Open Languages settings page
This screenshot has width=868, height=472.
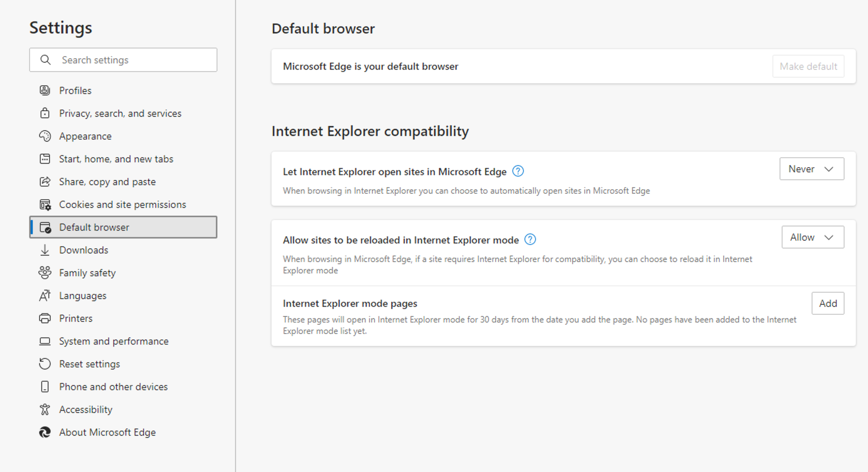[83, 295]
